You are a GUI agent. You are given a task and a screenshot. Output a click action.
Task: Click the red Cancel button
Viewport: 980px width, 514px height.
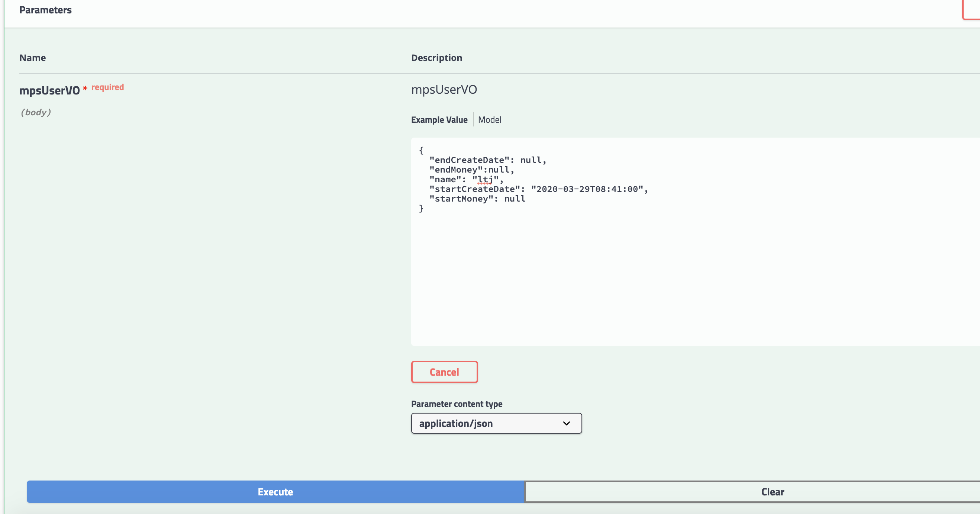[444, 372]
